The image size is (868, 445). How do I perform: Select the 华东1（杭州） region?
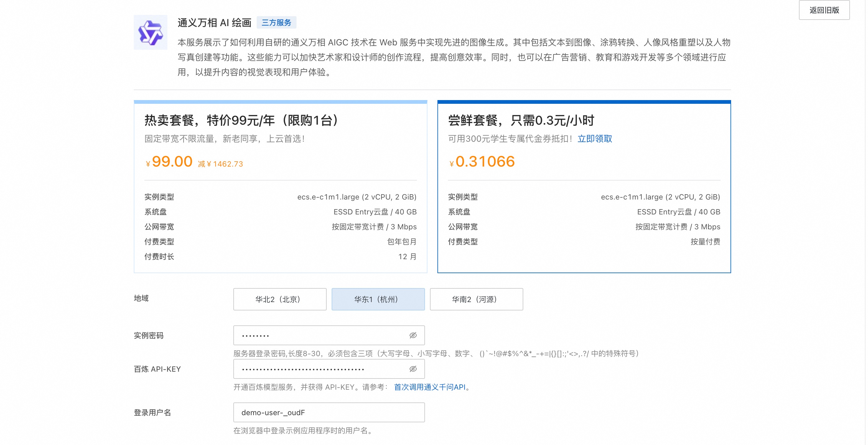378,299
